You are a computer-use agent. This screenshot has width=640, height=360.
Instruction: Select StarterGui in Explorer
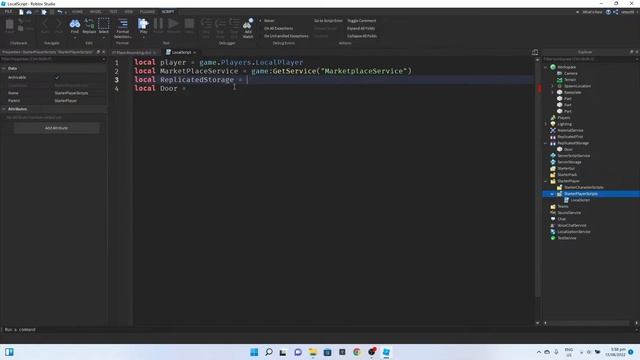(566, 168)
